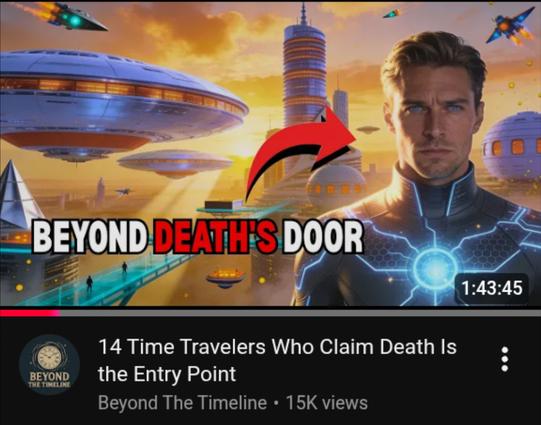Click the red watched portion of progress bar
Viewport: 541px width, 425px height.
(30, 313)
